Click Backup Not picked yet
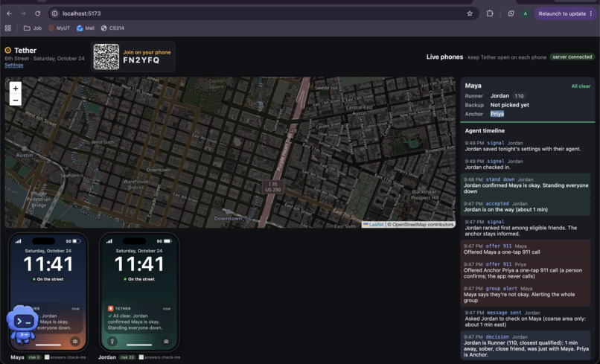This screenshot has width=600, height=364. pos(509,105)
